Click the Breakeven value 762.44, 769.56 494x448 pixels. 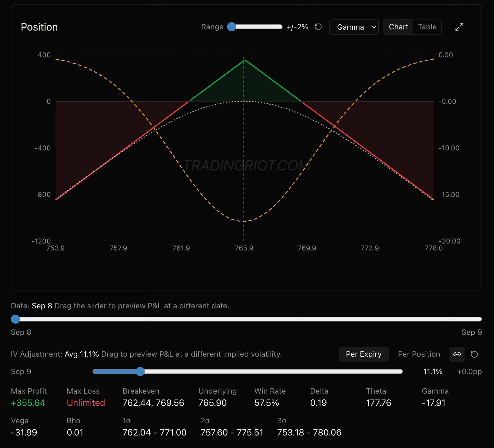[x=153, y=403]
